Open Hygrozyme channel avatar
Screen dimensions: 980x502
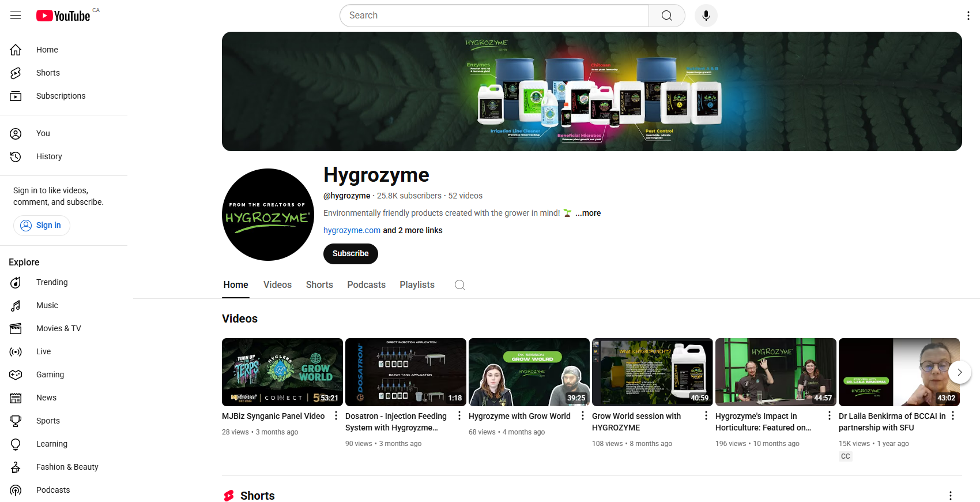point(268,215)
